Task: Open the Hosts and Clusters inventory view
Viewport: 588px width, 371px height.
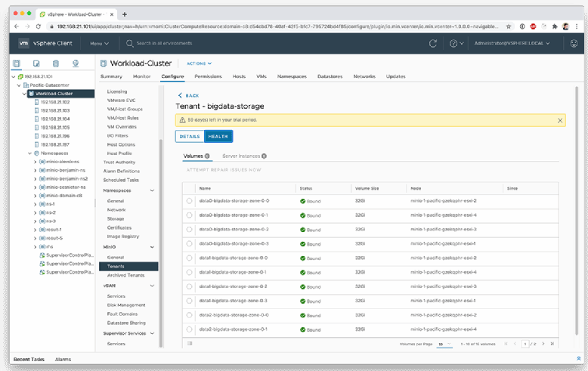Action: tap(17, 63)
